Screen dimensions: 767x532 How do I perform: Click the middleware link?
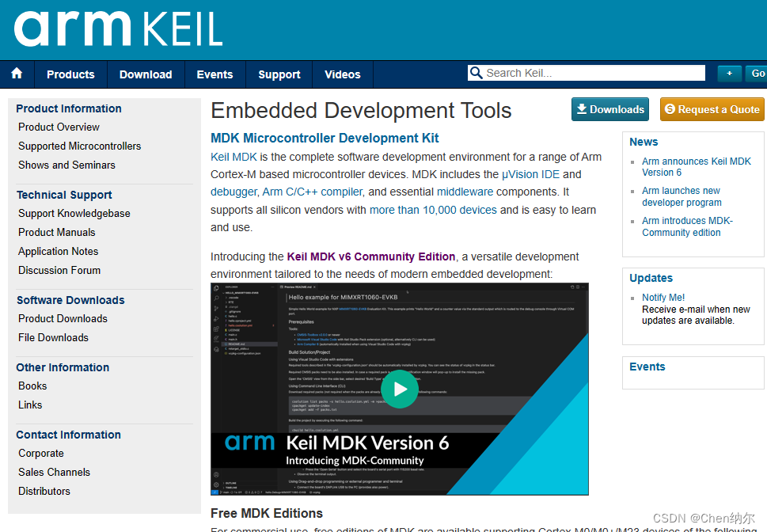point(465,192)
